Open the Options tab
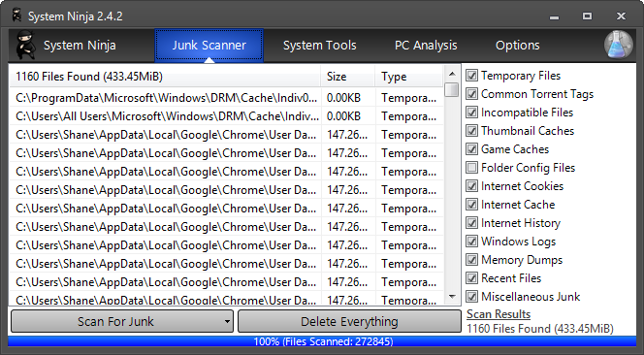 click(518, 46)
